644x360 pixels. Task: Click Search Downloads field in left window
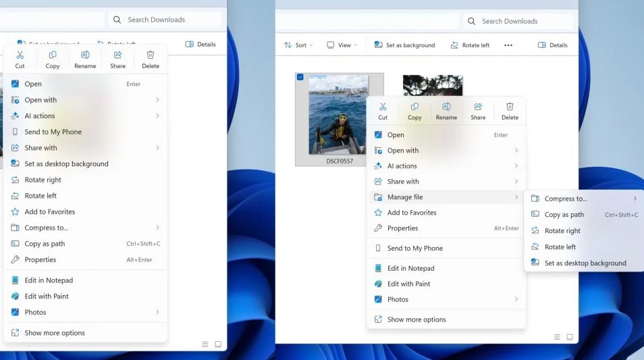point(165,20)
